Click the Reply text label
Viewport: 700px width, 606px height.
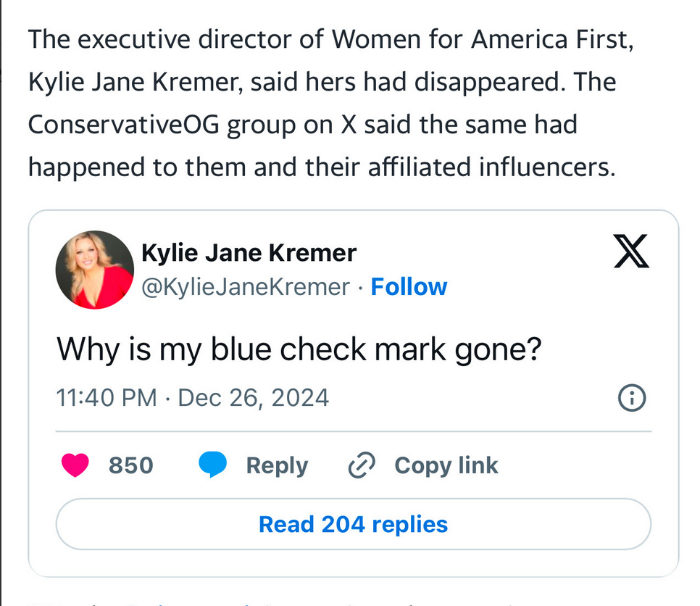click(278, 466)
